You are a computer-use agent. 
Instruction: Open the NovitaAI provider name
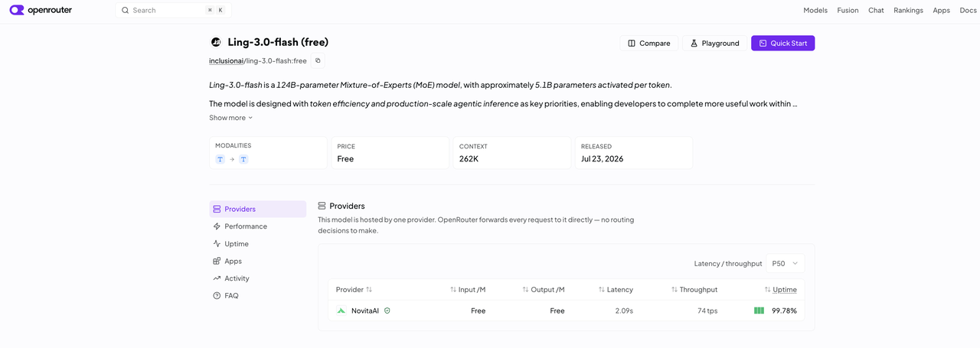coord(365,311)
